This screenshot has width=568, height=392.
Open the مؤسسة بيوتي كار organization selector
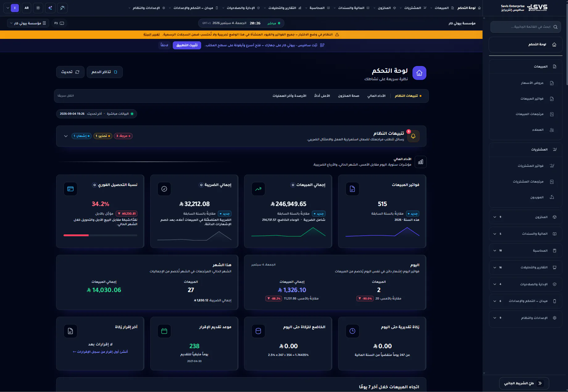coord(28,23)
